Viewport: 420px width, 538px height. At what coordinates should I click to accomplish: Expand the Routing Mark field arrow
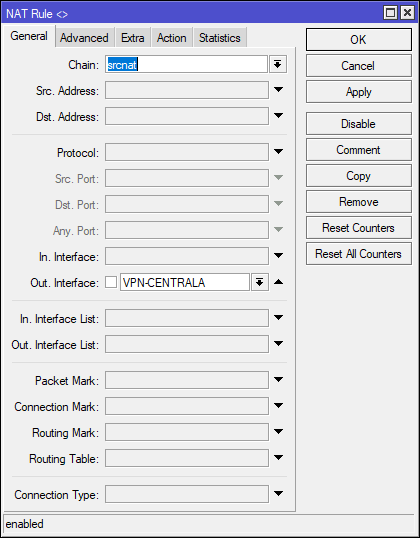(x=278, y=431)
